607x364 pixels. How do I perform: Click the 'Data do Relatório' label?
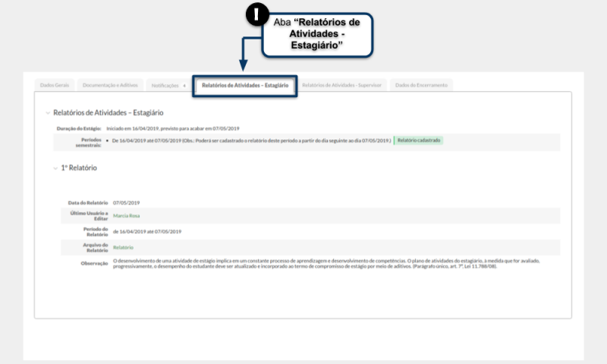(88, 202)
